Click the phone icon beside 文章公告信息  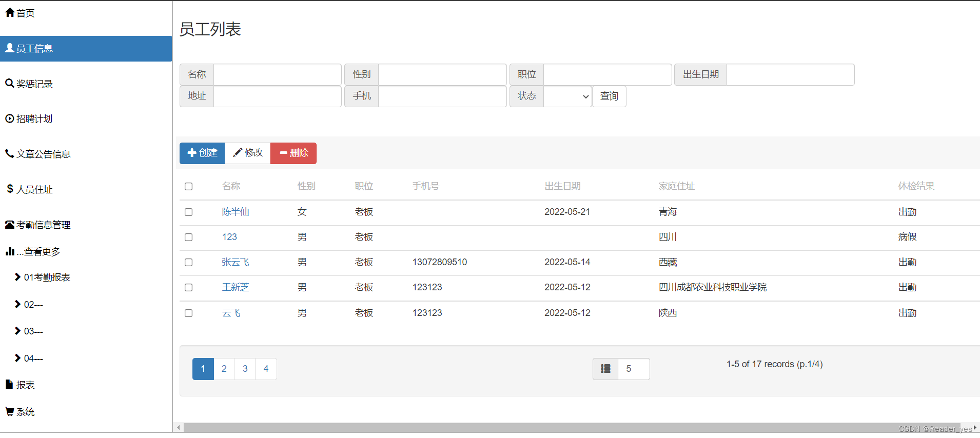point(10,153)
